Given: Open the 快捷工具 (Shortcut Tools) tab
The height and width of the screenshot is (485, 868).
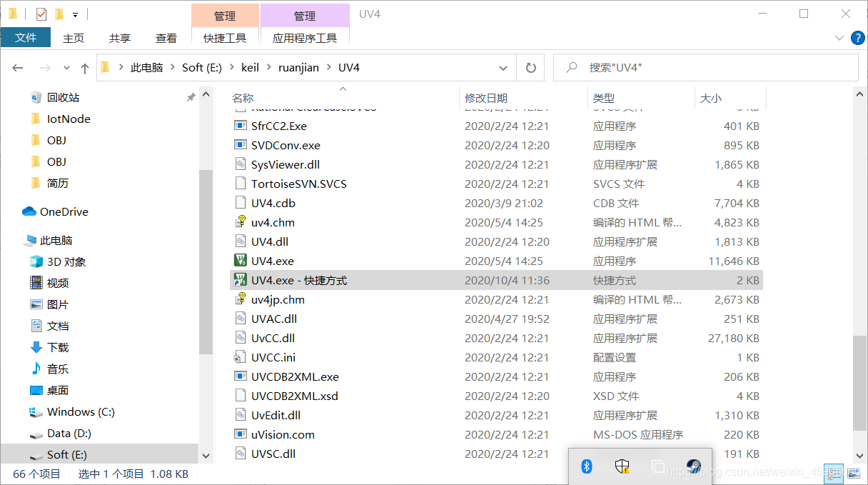Looking at the screenshot, I should point(225,38).
